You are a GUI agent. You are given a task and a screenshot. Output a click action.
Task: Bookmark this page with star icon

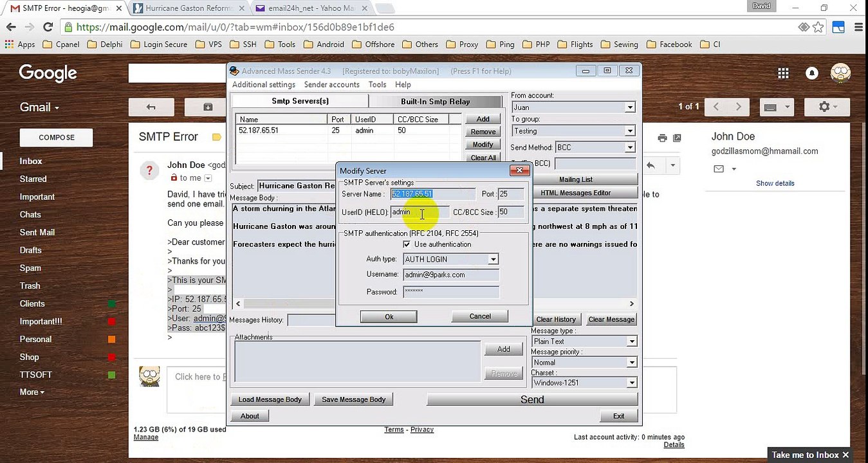818,27
